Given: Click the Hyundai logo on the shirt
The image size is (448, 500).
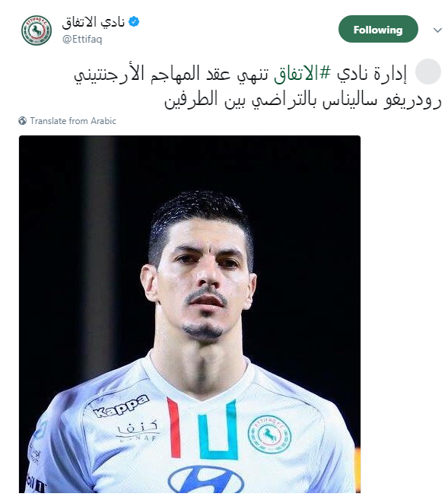Looking at the screenshot, I should pos(206,479).
